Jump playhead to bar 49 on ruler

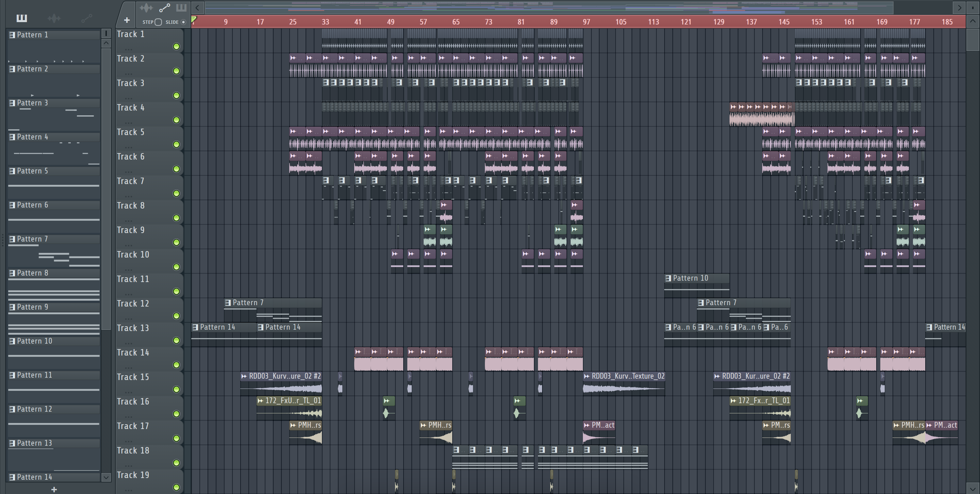point(391,22)
